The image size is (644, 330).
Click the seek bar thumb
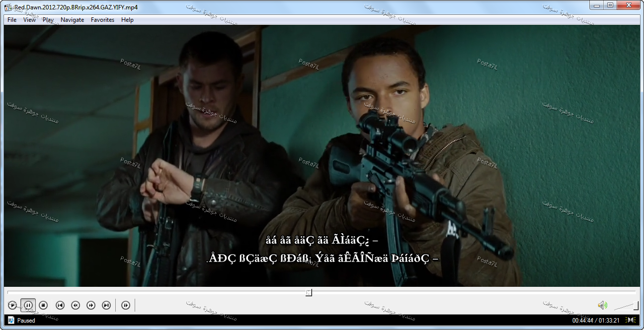(309, 292)
